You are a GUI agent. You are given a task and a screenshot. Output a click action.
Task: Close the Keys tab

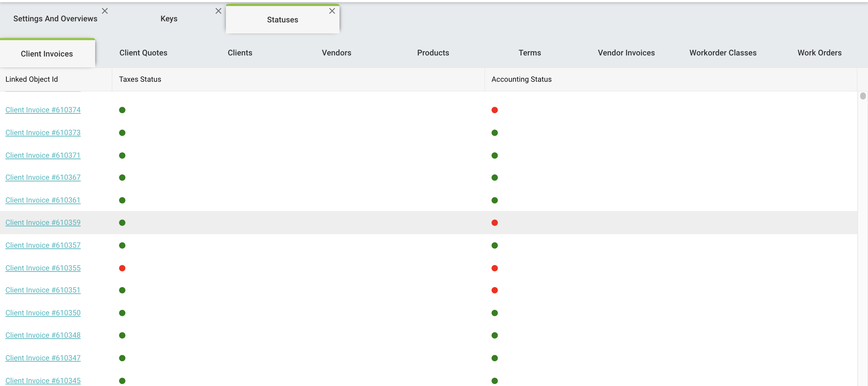pyautogui.click(x=218, y=11)
